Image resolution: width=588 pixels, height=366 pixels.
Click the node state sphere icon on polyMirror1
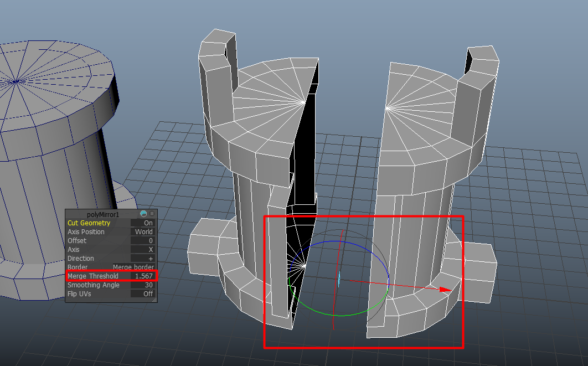143,214
